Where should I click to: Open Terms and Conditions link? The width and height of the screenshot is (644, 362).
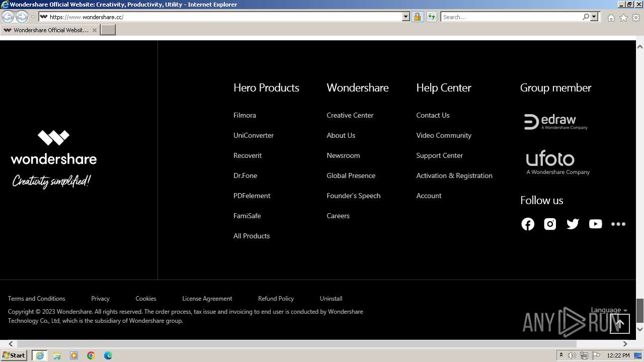tap(37, 299)
